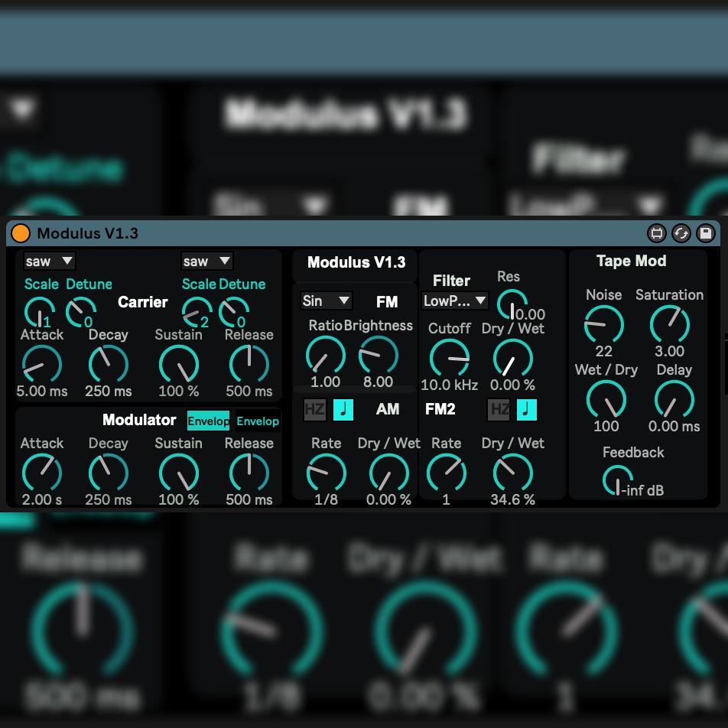Click the hot-swap preset icon
728x728 pixels.
point(681,233)
